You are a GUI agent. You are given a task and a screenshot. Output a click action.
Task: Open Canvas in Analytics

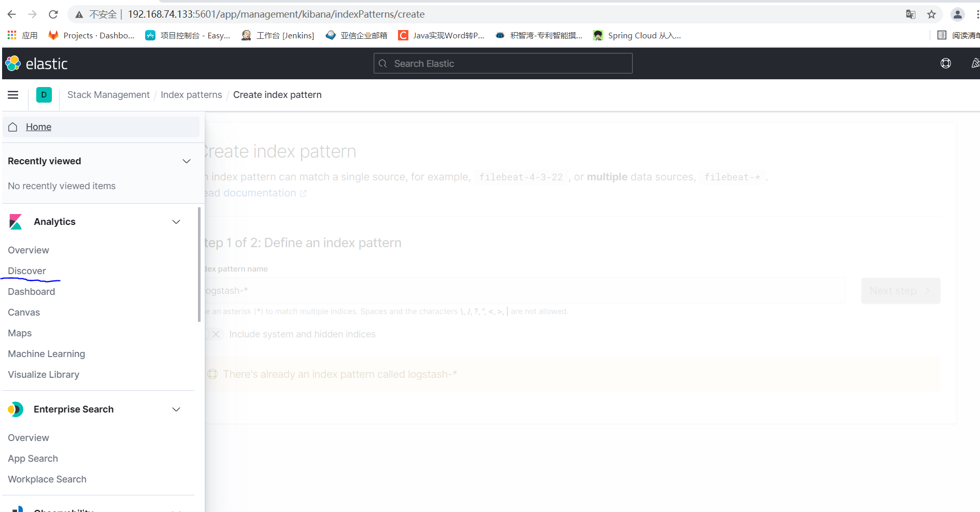point(24,312)
